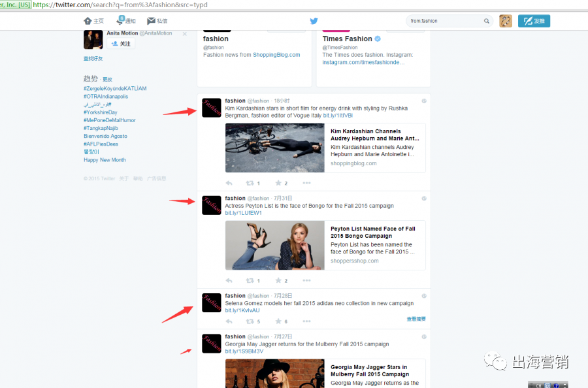Open bit.ly link in Kim Kardashian tweet
Screen dimensions: 588x388
coord(338,116)
